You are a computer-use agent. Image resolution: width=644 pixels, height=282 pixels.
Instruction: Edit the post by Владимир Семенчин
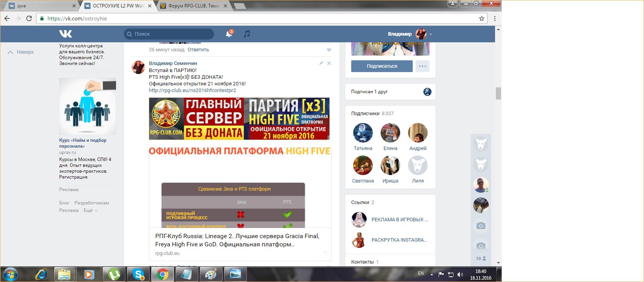coord(321,63)
